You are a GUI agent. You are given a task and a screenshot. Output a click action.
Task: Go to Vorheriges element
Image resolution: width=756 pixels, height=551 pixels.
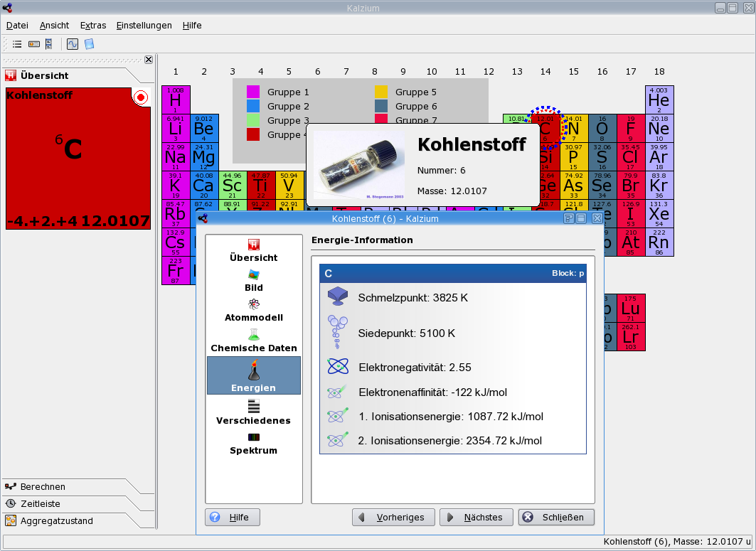pyautogui.click(x=393, y=518)
